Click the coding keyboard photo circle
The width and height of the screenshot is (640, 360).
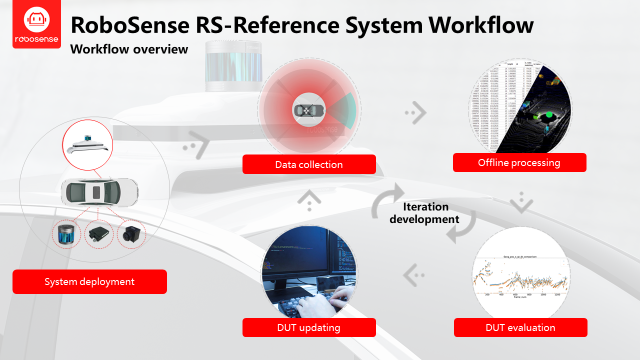point(309,272)
